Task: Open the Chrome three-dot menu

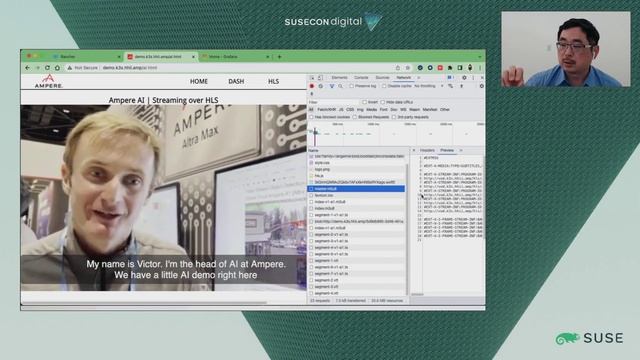Action: click(480, 68)
